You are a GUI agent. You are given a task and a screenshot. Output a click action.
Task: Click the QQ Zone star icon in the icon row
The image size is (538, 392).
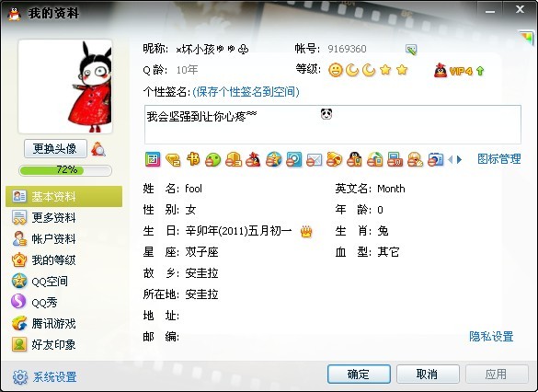(x=273, y=159)
